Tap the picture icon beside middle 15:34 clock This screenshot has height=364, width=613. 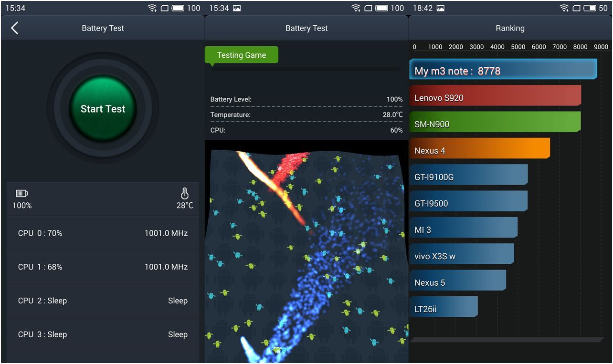237,8
